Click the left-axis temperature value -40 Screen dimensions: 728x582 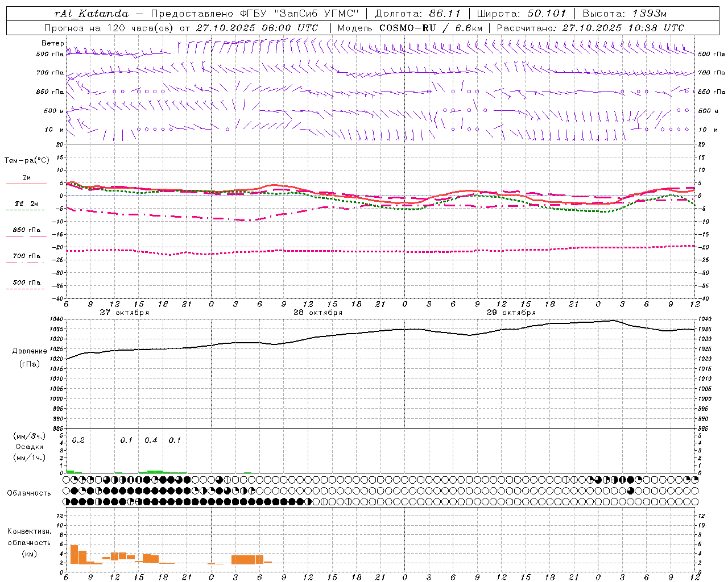coord(58,299)
